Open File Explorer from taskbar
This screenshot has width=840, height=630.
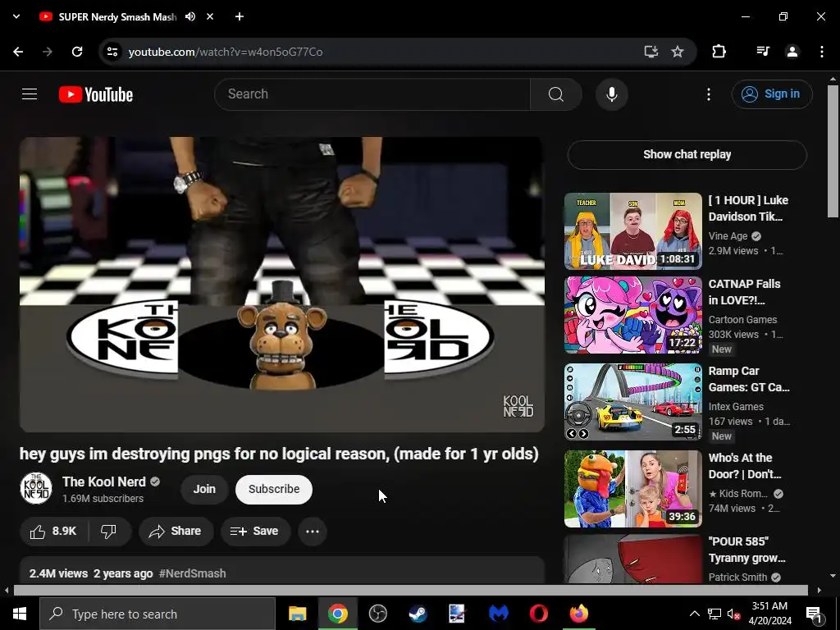coord(297,614)
